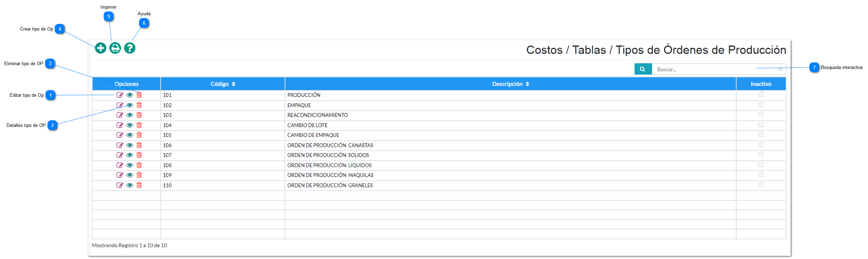Screen dimensions: 868x259
Task: Sort table by Descripción column
Action: 510,84
